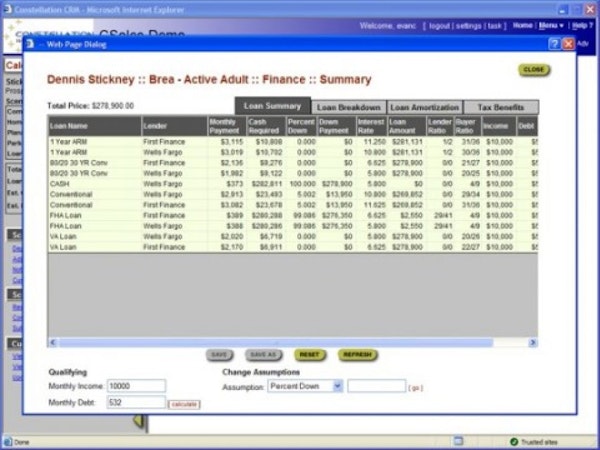Image resolution: width=600 pixels, height=450 pixels.
Task: Click the table horizontal scrollbar thumb
Action: pos(276,342)
